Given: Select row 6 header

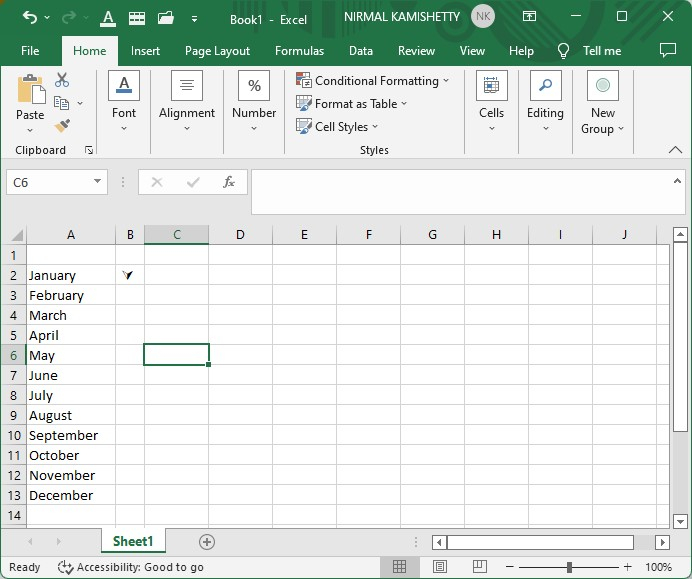Looking at the screenshot, I should click(13, 355).
